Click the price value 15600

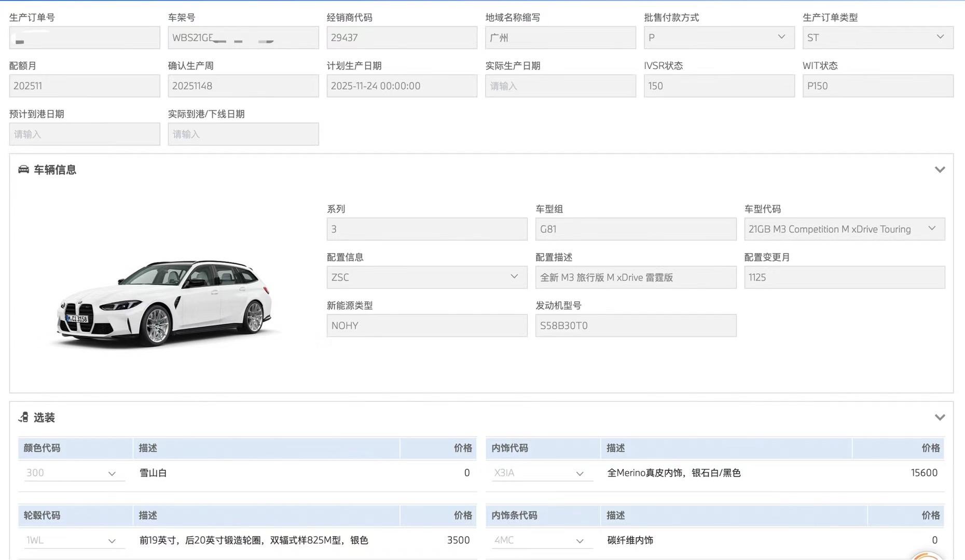click(x=924, y=473)
